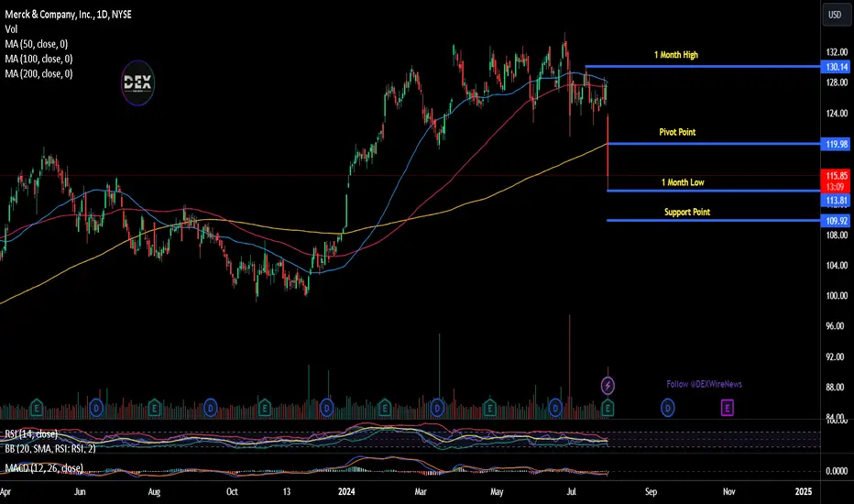Select the BB (20, SMA, RSI: RSI, 2) legend

pyautogui.click(x=50, y=448)
